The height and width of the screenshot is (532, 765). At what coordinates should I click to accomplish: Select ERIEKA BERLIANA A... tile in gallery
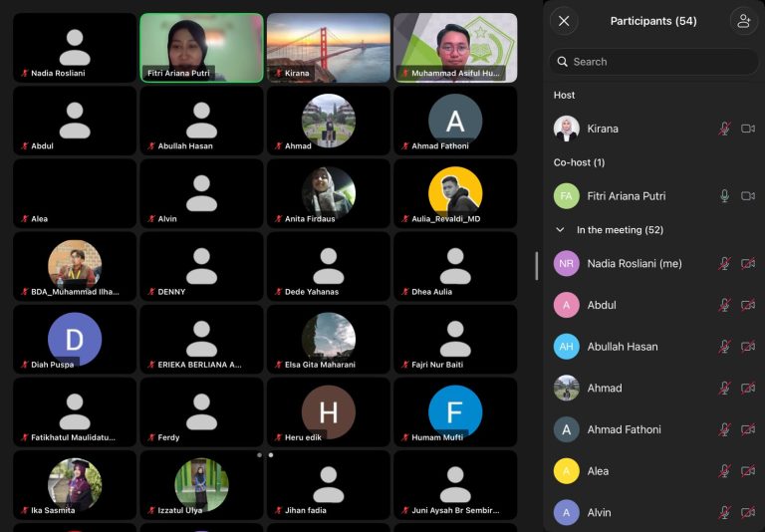tap(201, 339)
